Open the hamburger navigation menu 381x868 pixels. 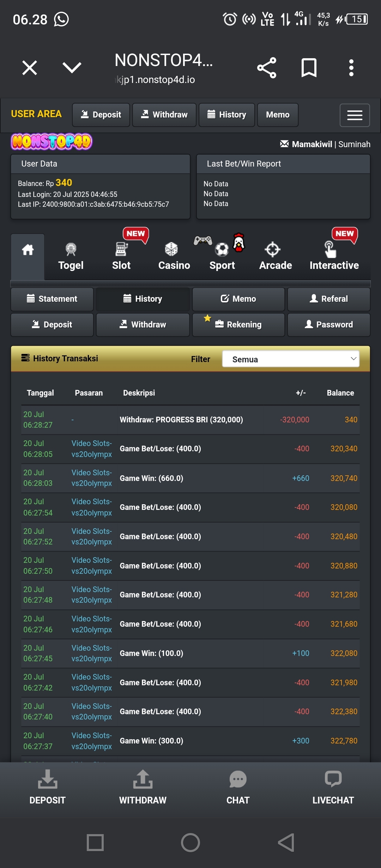click(355, 115)
